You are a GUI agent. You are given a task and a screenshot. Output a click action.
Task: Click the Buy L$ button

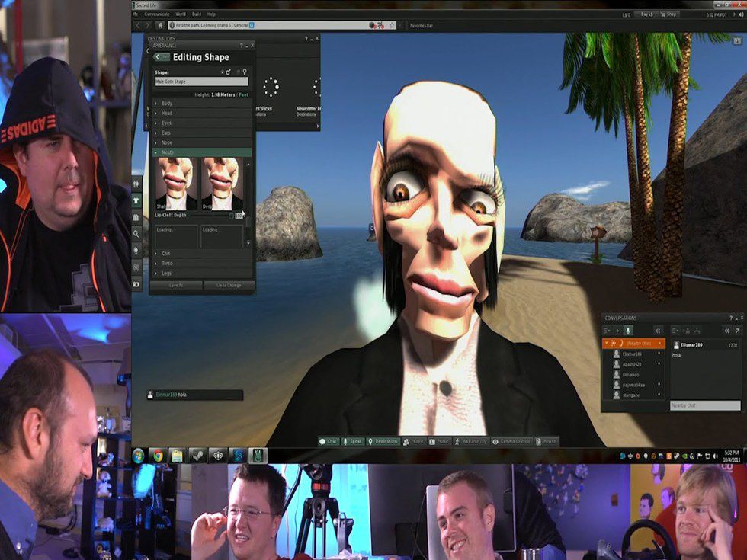(647, 14)
